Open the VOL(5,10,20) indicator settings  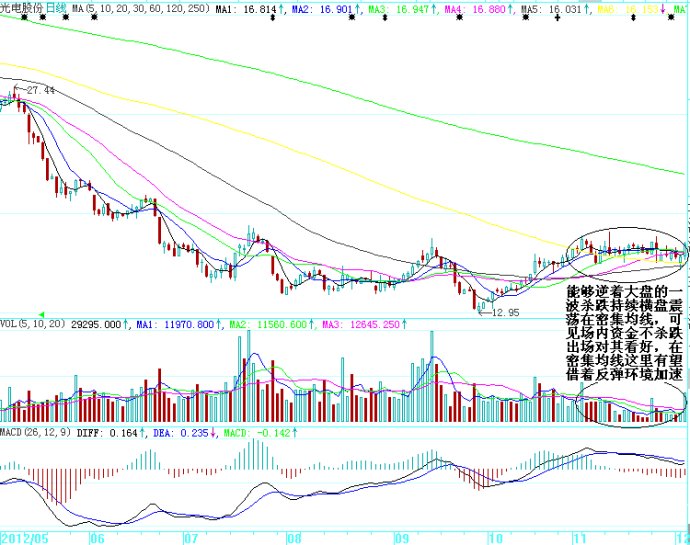tap(33, 324)
